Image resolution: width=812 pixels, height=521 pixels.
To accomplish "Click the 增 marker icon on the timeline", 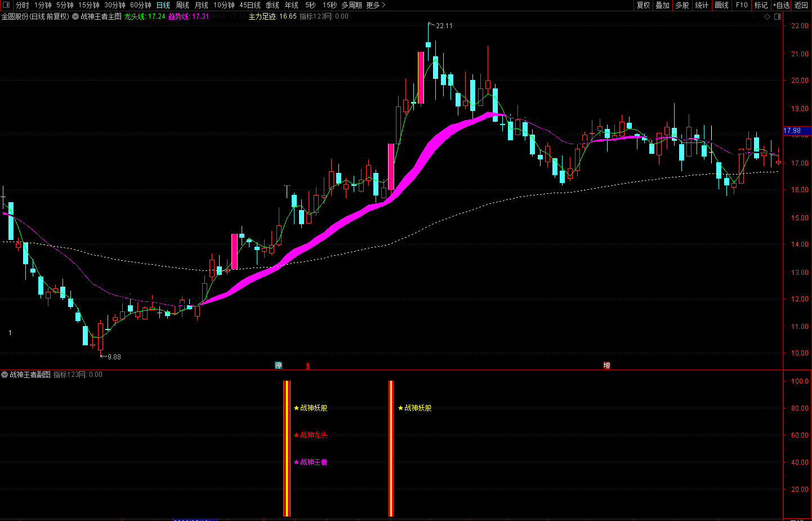I will [606, 366].
